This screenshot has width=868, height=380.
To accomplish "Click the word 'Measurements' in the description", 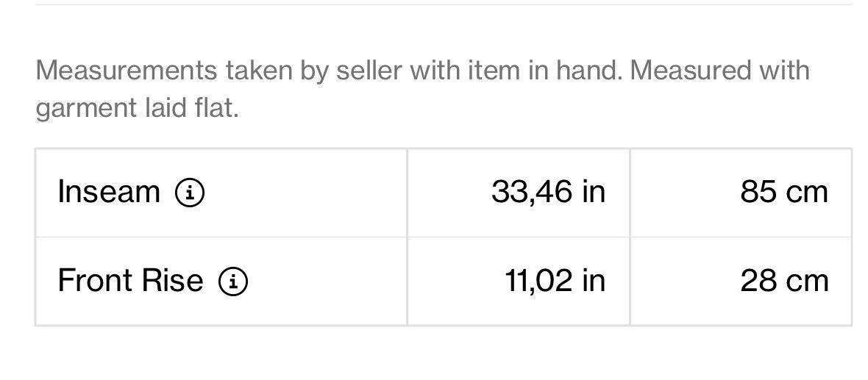I will pos(127,71).
